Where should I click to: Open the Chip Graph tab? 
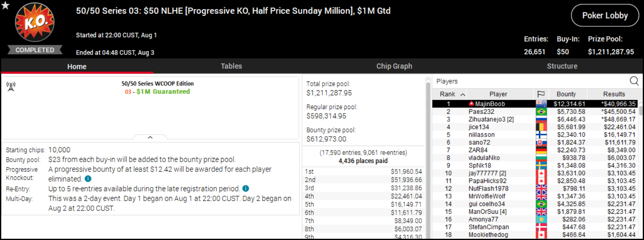pos(394,66)
